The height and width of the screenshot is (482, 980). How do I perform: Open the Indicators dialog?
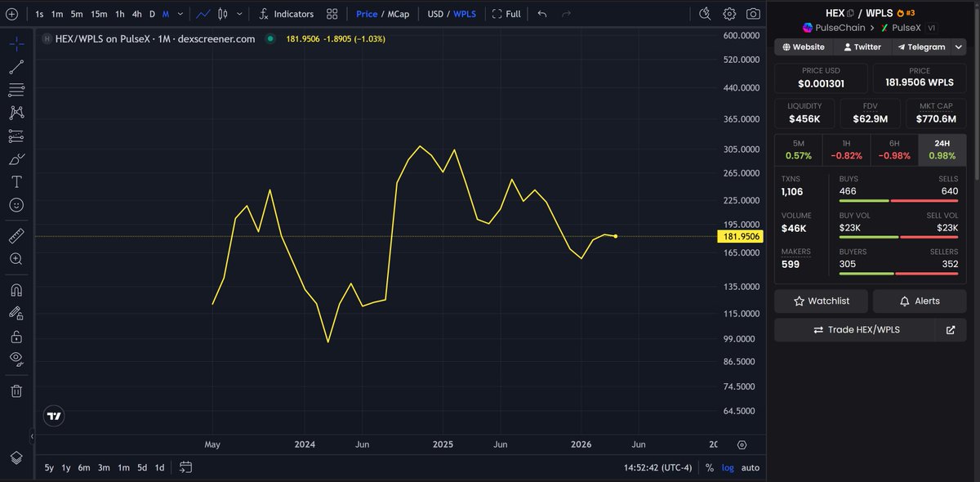tap(287, 14)
